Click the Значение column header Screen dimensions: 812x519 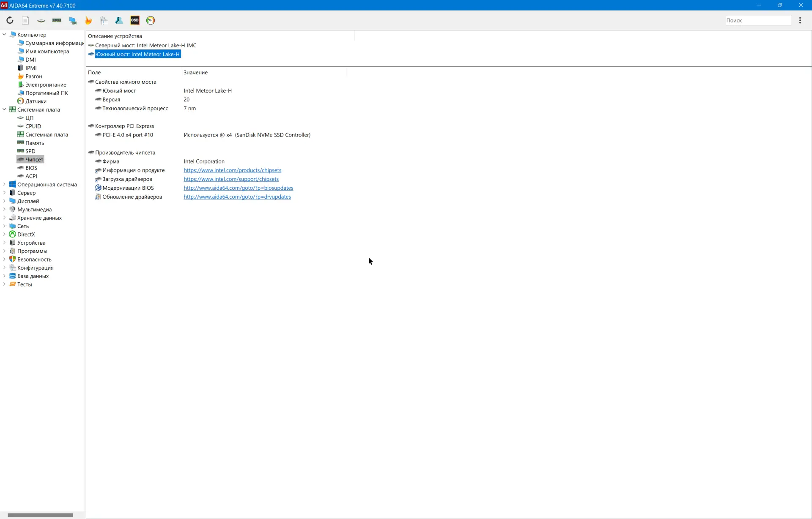[264, 72]
